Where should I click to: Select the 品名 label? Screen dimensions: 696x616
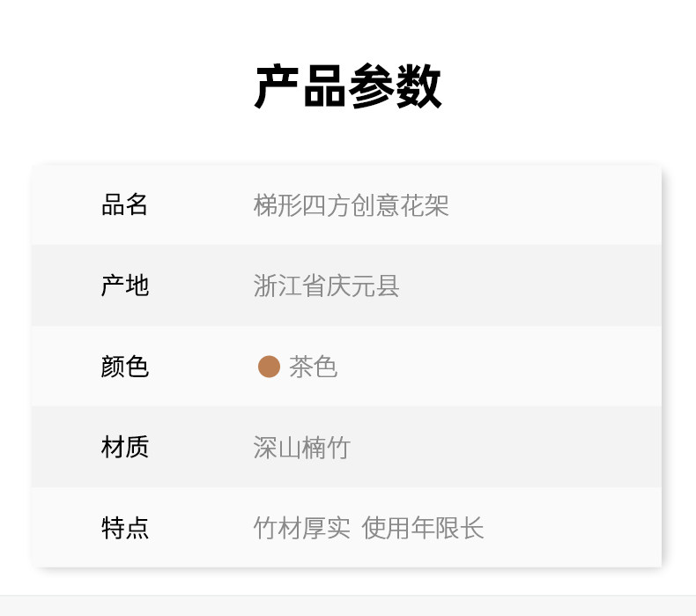(x=125, y=205)
